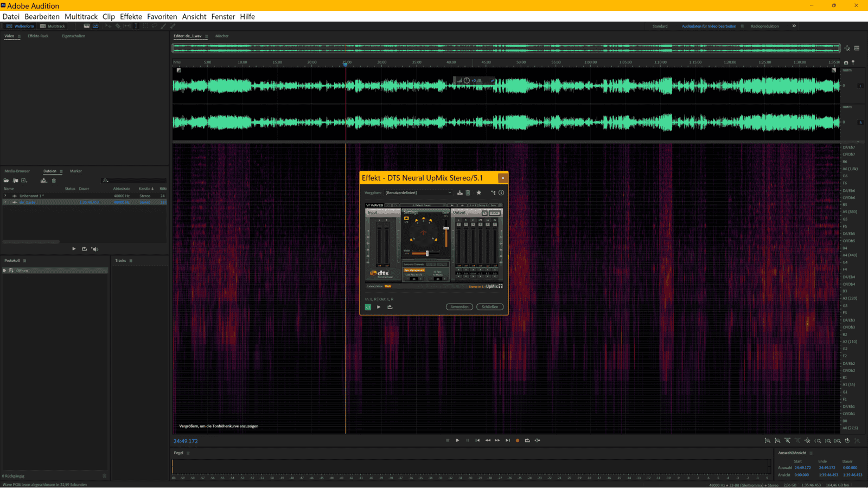Open the Effekte menu
The height and width of the screenshot is (488, 868).
tap(131, 16)
